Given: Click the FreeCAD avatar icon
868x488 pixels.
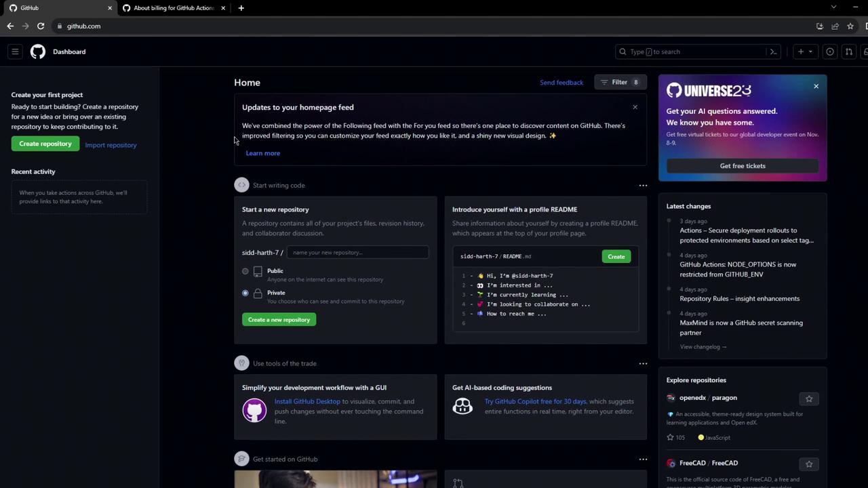Looking at the screenshot, I should coord(671,463).
